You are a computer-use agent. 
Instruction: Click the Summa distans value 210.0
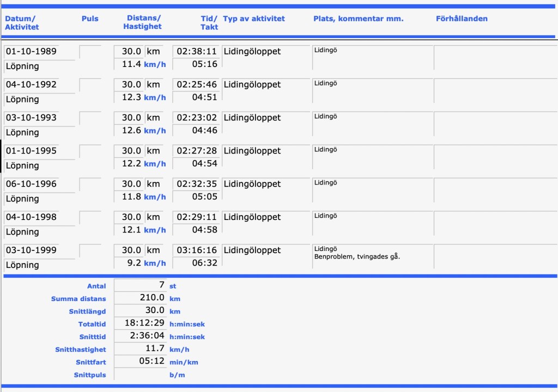pyautogui.click(x=141, y=298)
